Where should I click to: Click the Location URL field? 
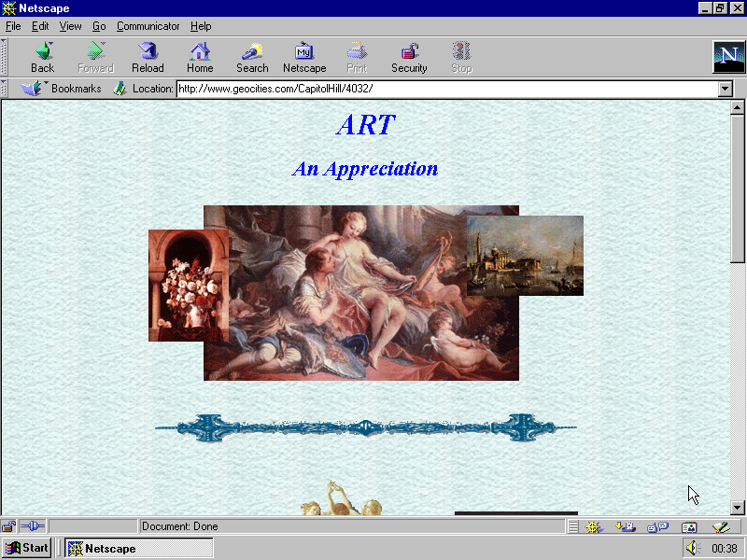(448, 89)
